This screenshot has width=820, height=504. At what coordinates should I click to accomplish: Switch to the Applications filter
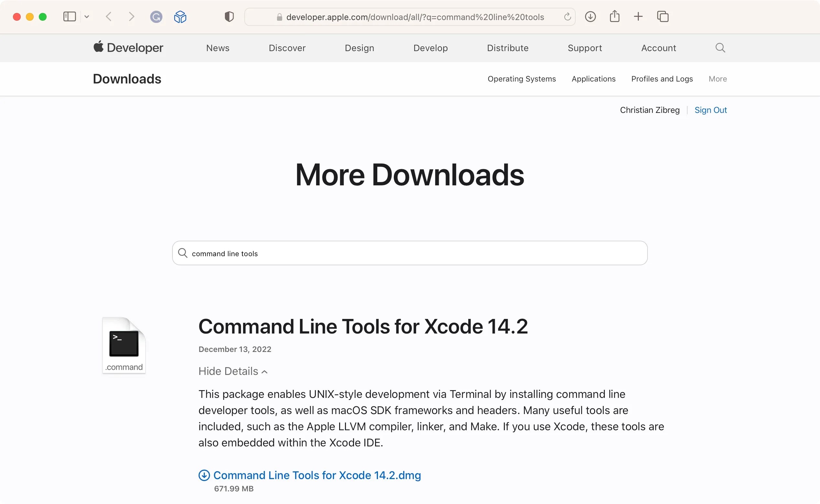(x=593, y=79)
